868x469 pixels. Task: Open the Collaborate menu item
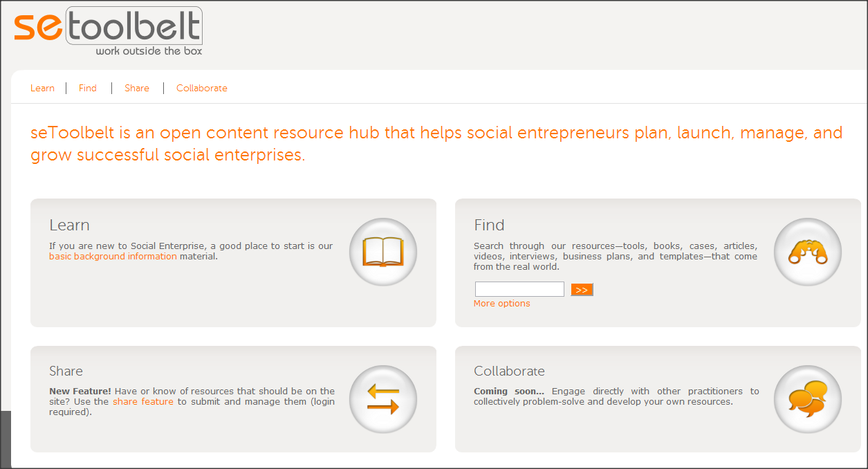[202, 88]
